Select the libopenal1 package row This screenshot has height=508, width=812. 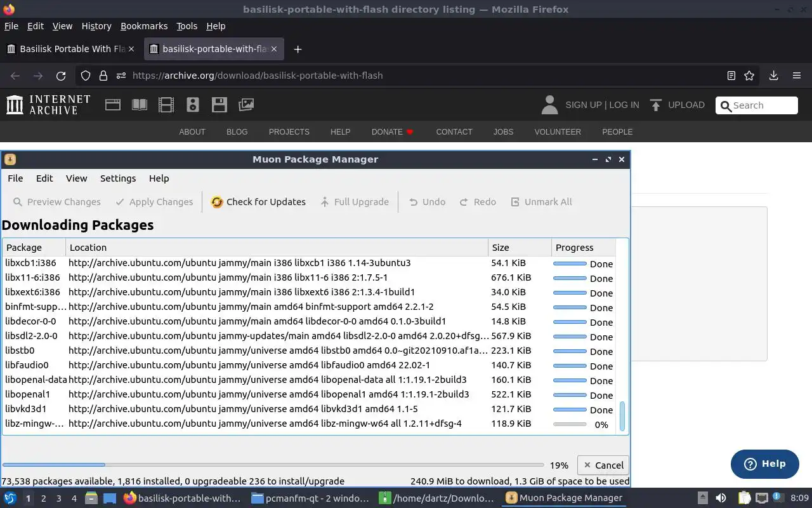click(310, 394)
